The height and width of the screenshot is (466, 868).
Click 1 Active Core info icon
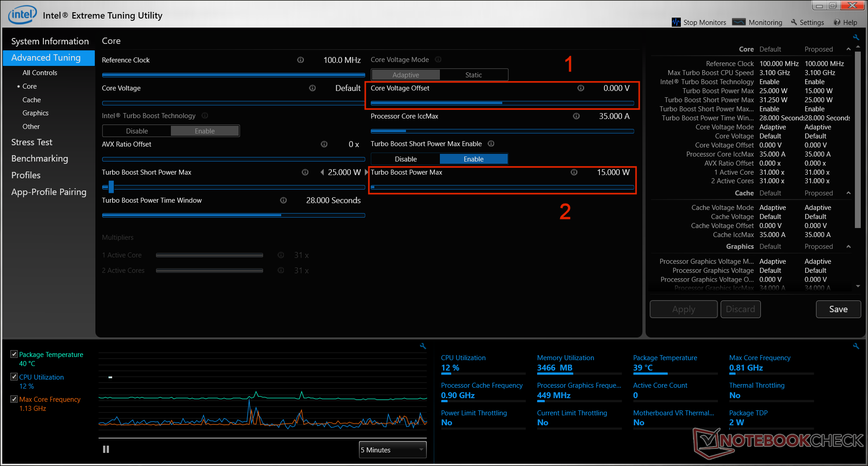tap(281, 255)
